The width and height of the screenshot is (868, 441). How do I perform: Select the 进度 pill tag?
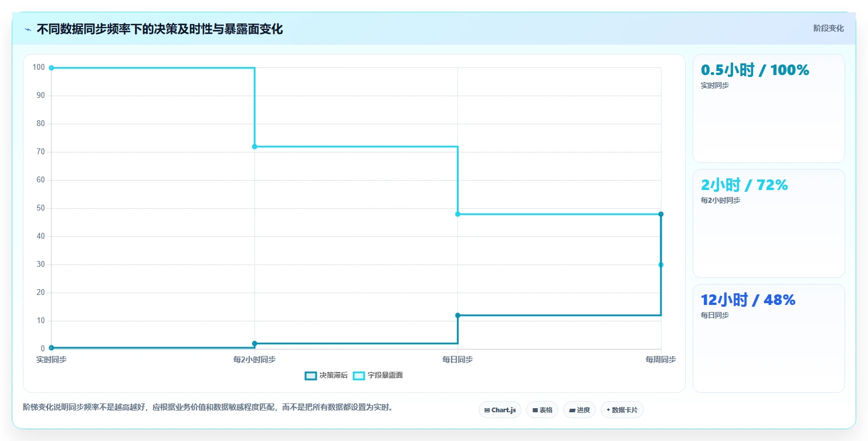click(x=579, y=410)
